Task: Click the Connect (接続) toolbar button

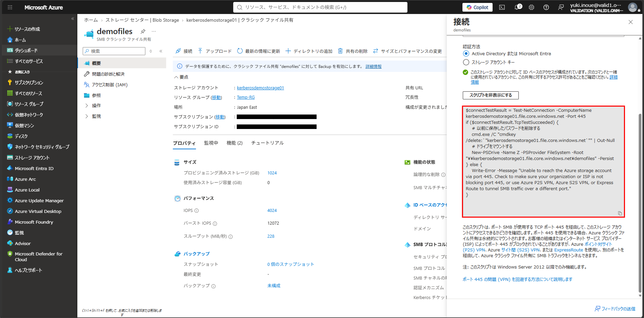Action: coord(184,51)
